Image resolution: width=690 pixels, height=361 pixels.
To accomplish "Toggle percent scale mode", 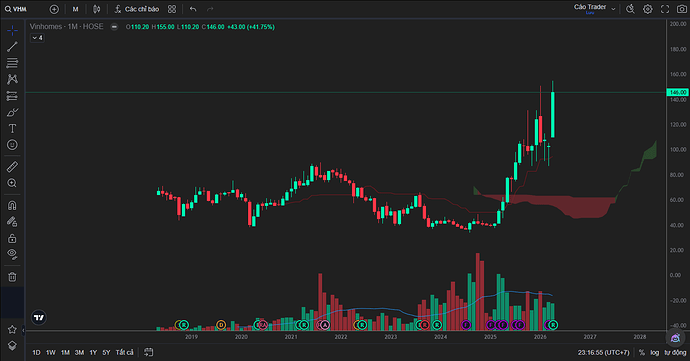I will coord(642,352).
